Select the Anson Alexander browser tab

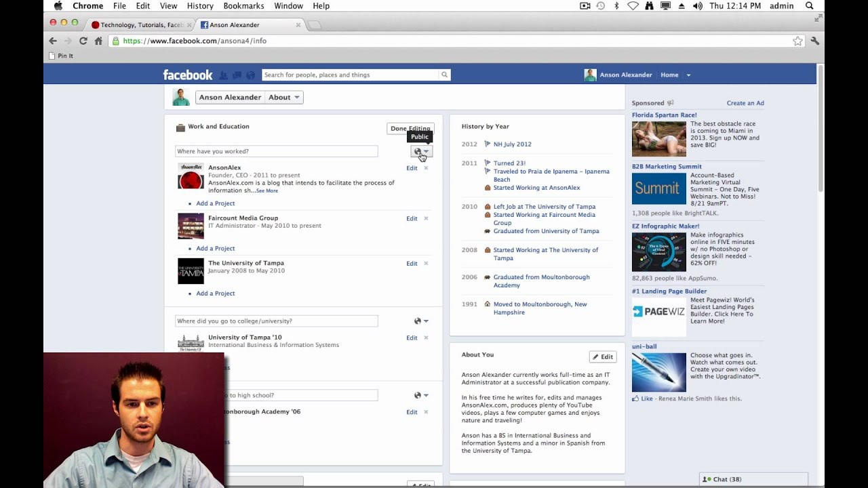[250, 25]
